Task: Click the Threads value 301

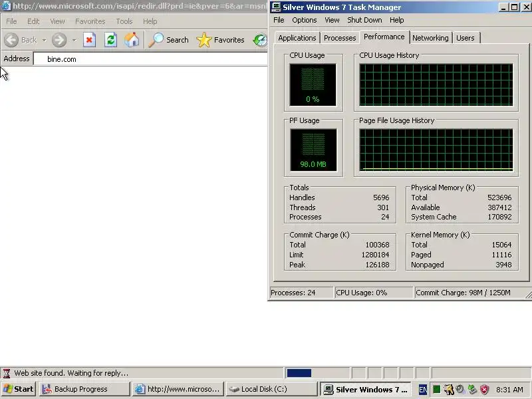Action: pos(383,207)
